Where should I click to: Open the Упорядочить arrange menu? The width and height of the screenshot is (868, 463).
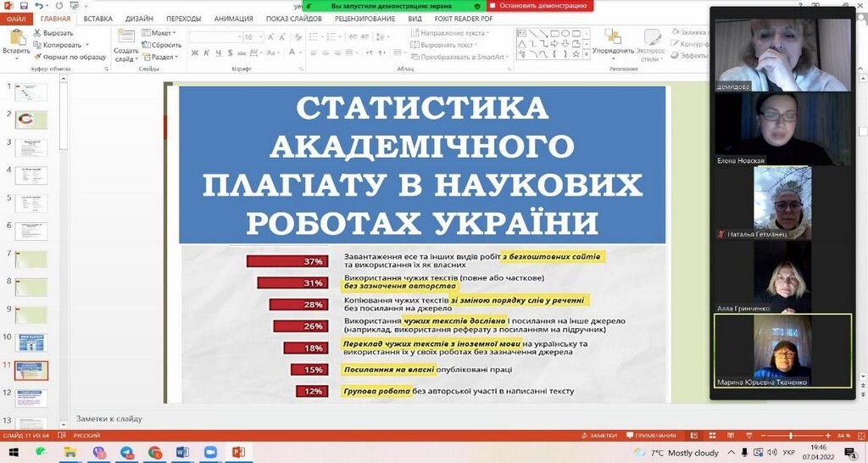(x=613, y=44)
